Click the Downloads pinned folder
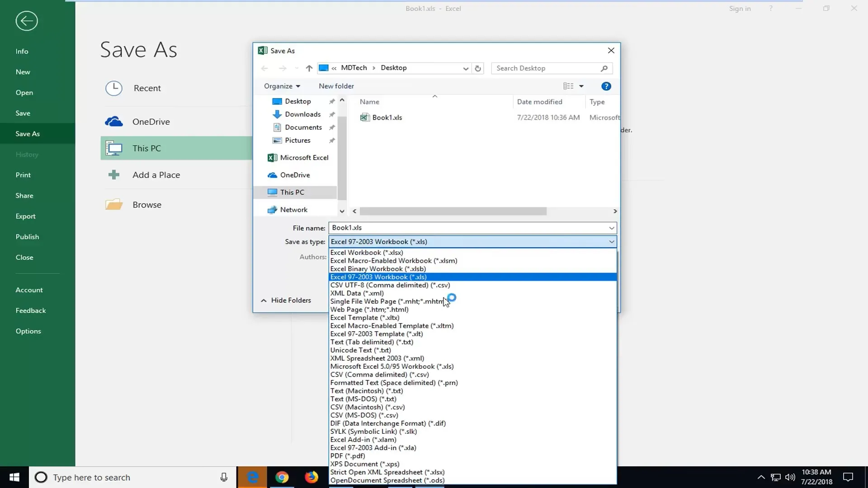Image resolution: width=868 pixels, height=488 pixels. coord(302,114)
